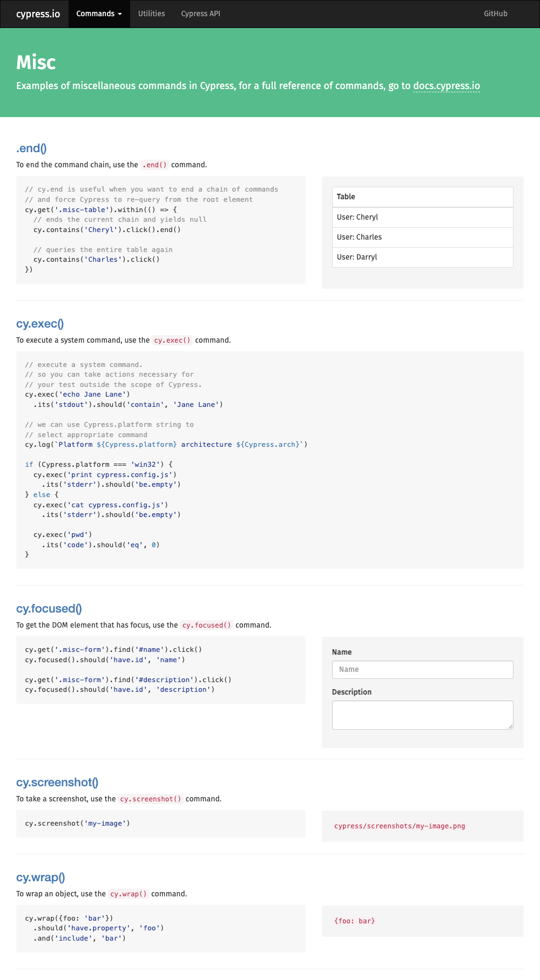Focus the Name input field

pyautogui.click(x=422, y=670)
